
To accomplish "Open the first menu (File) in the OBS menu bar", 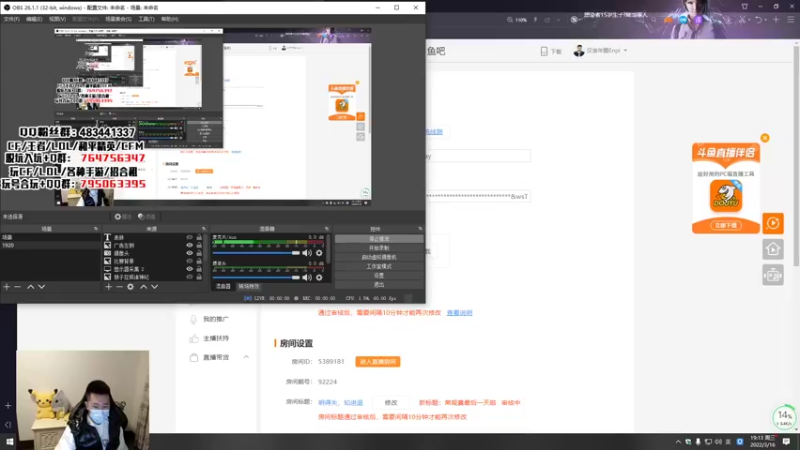I will (x=11, y=19).
